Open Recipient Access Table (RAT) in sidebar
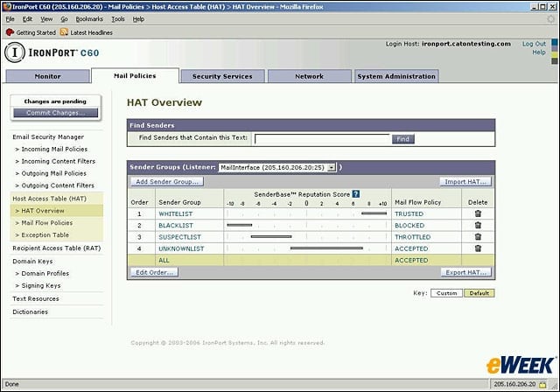 click(x=56, y=248)
